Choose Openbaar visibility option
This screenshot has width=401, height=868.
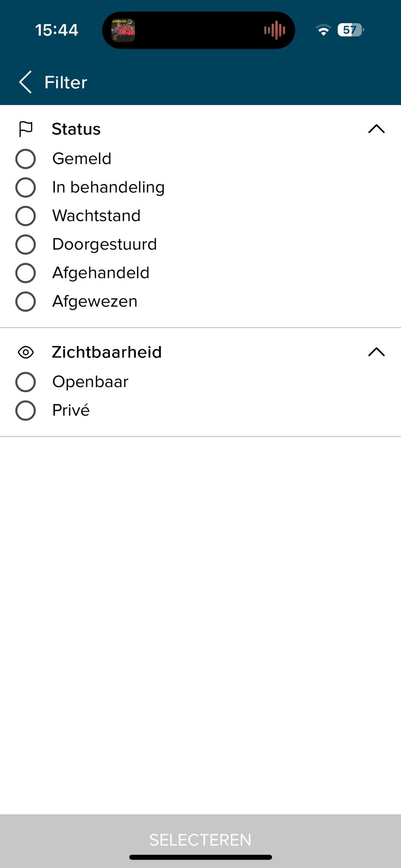[x=25, y=382]
